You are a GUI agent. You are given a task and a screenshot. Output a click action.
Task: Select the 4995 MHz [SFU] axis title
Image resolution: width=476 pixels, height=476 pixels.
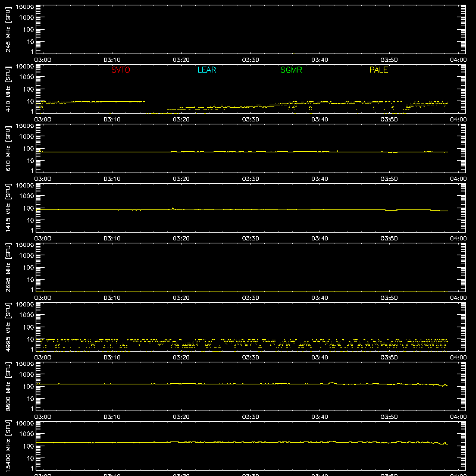pyautogui.click(x=8, y=327)
